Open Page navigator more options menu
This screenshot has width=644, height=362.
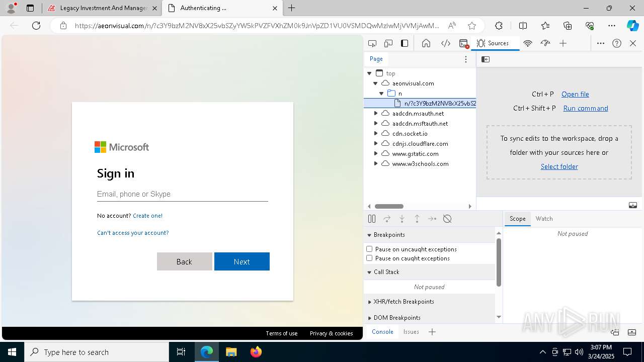[466, 59]
